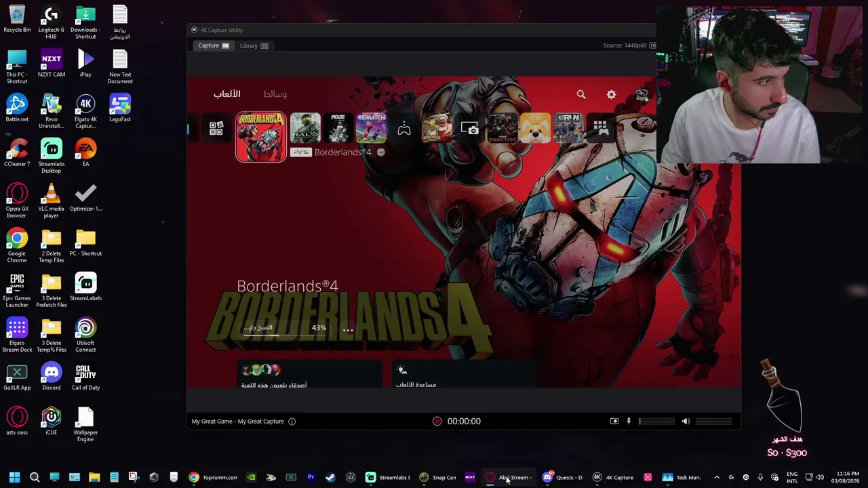Edit the My Great Game capture title
This screenshot has width=868, height=488.
238,422
